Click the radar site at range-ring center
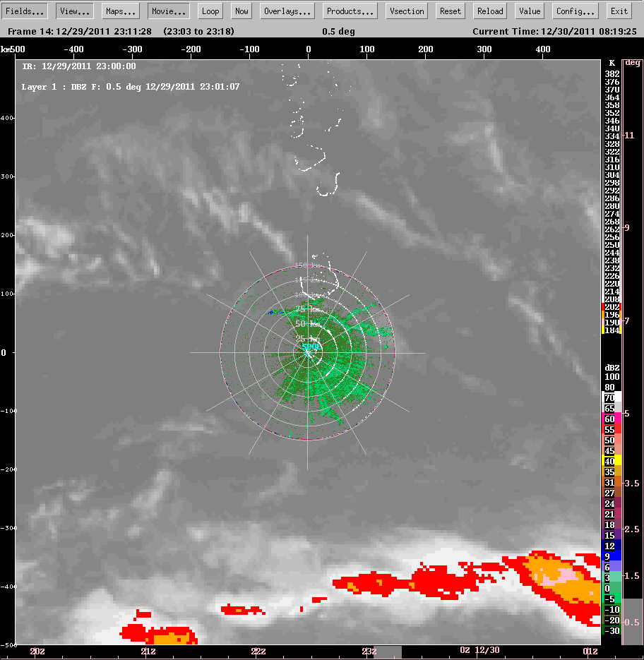Screen dimensions: 644x660 [x=308, y=352]
